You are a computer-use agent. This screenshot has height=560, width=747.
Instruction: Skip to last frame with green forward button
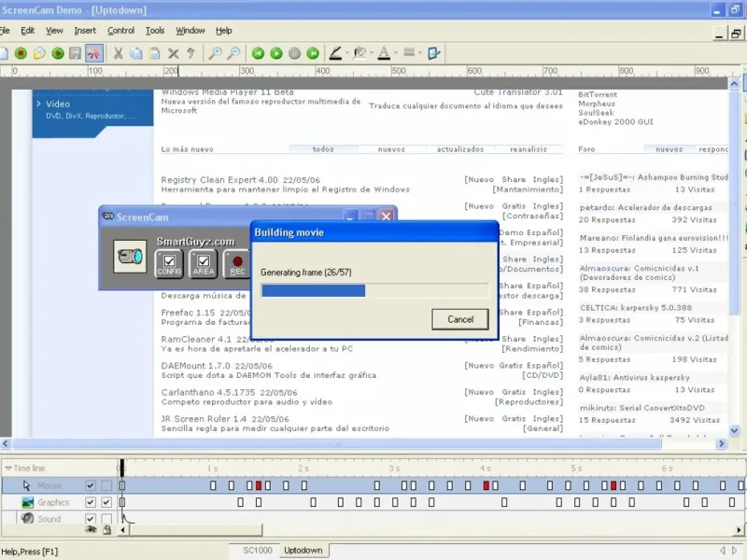click(313, 53)
